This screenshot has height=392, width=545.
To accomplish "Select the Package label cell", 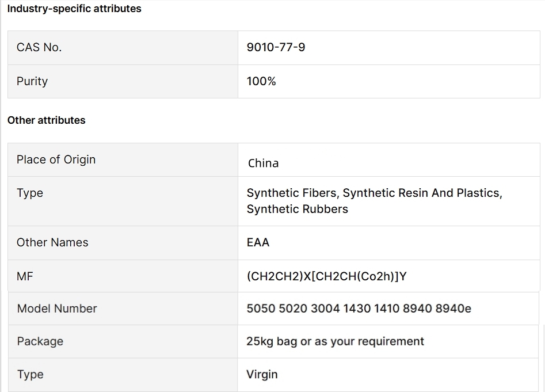I will click(x=40, y=341).
